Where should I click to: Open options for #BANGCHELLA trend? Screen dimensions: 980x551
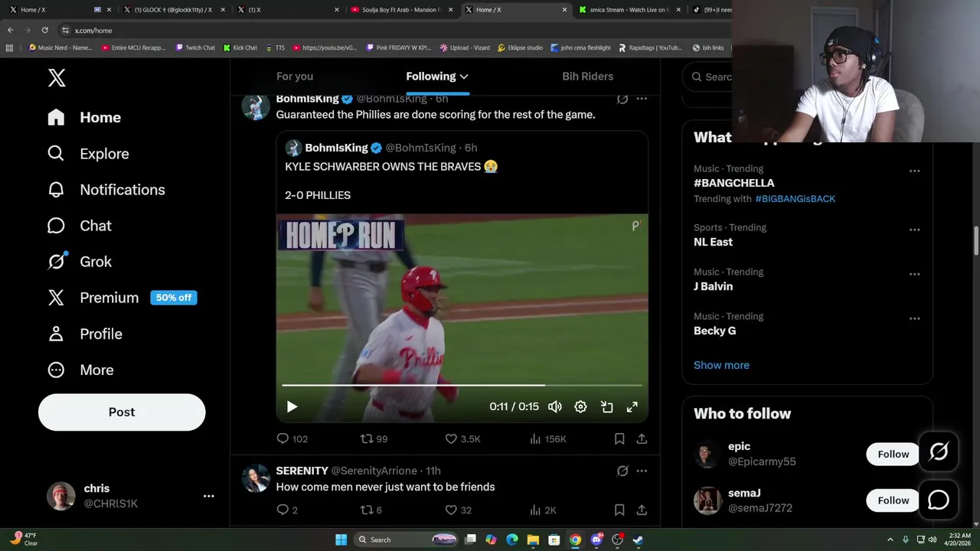click(914, 171)
